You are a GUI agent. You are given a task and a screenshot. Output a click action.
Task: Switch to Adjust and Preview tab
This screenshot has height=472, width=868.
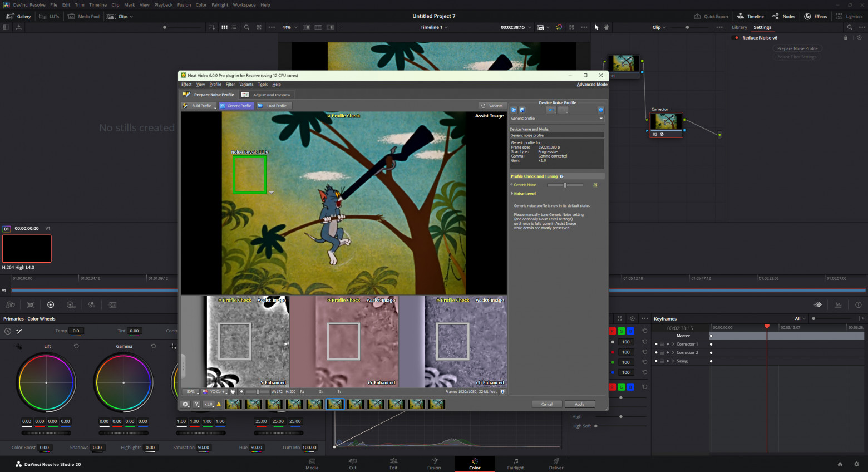tap(267, 95)
